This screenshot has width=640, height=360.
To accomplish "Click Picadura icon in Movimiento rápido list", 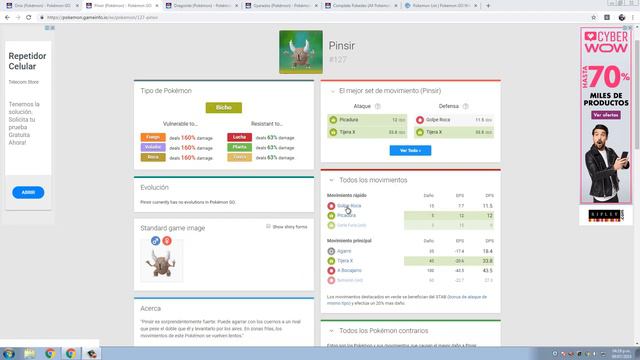I will [331, 216].
